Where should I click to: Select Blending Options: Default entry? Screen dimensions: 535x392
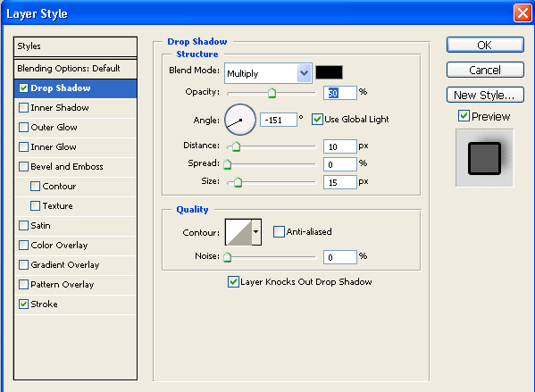[x=75, y=69]
